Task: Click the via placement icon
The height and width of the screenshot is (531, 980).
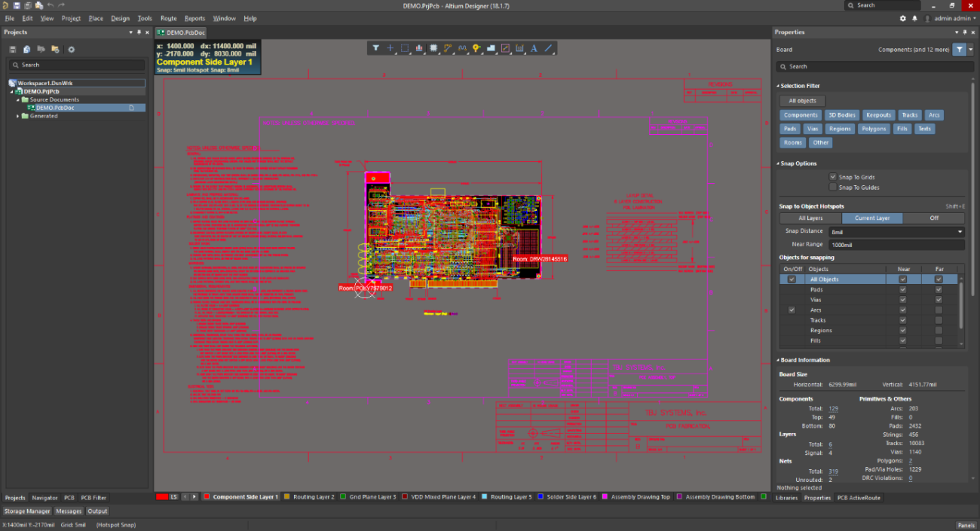Action: pos(476,47)
